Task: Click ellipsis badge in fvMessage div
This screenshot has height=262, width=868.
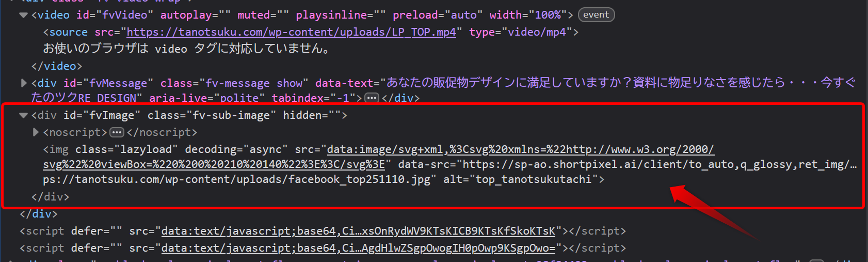Action: click(x=372, y=98)
